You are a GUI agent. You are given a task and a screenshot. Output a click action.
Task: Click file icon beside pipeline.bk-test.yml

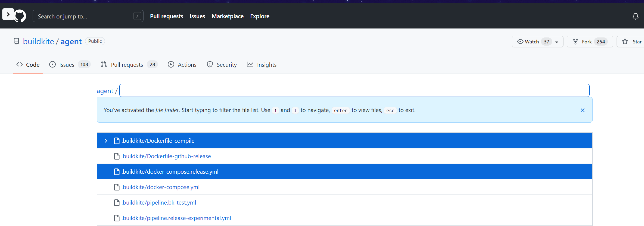117,203
